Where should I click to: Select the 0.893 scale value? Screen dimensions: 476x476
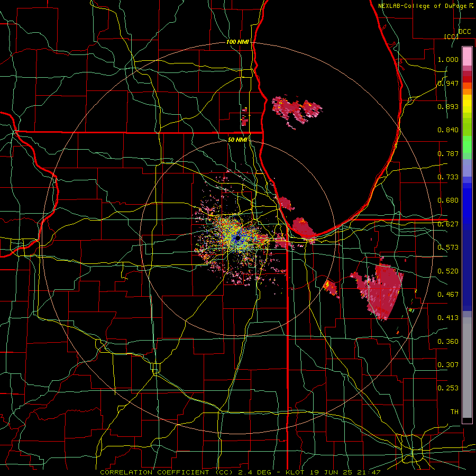[x=448, y=106]
